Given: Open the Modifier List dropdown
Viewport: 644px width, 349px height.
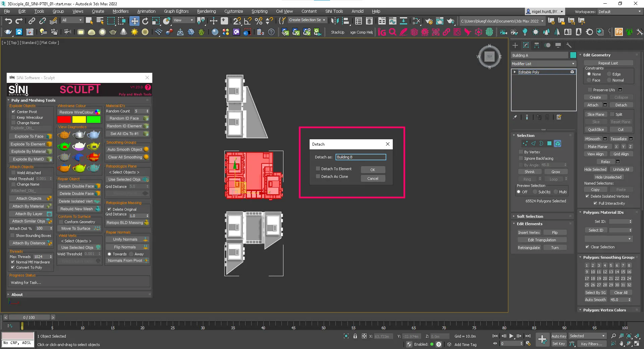Looking at the screenshot, I should click(x=543, y=64).
